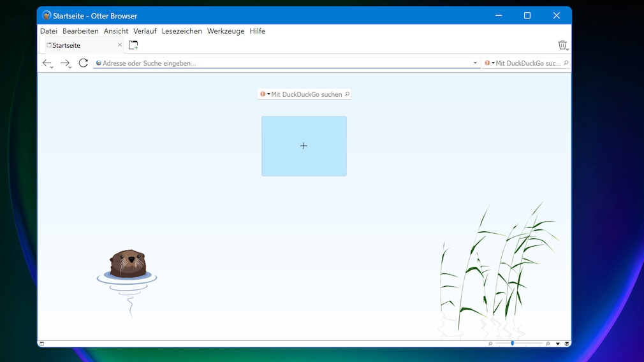Click magnifier in start page search box

pyautogui.click(x=347, y=94)
